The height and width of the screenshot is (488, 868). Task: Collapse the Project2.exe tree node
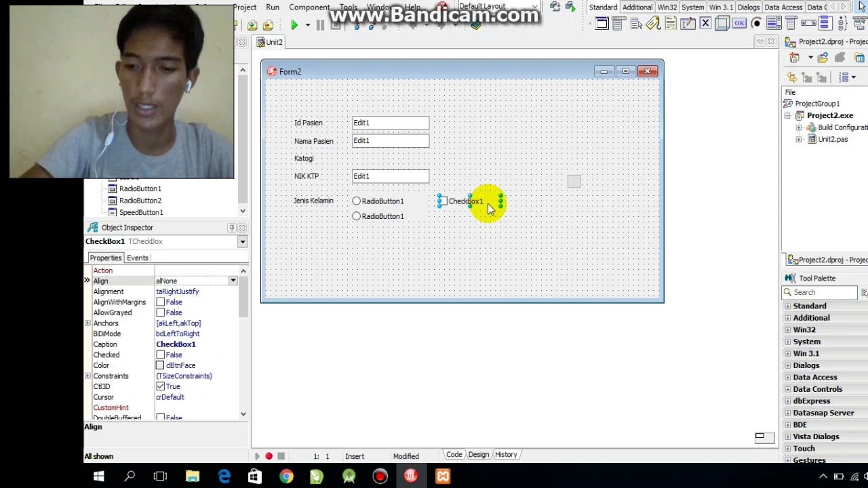coord(787,115)
